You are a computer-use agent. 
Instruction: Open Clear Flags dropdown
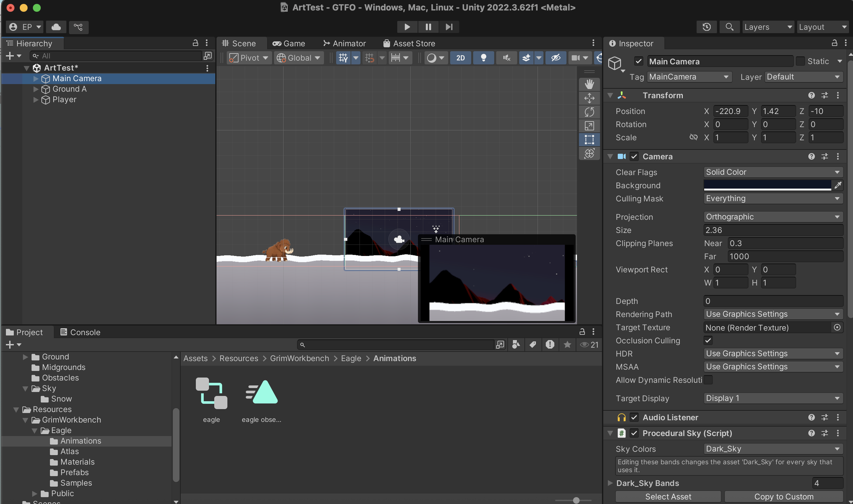pyautogui.click(x=773, y=172)
